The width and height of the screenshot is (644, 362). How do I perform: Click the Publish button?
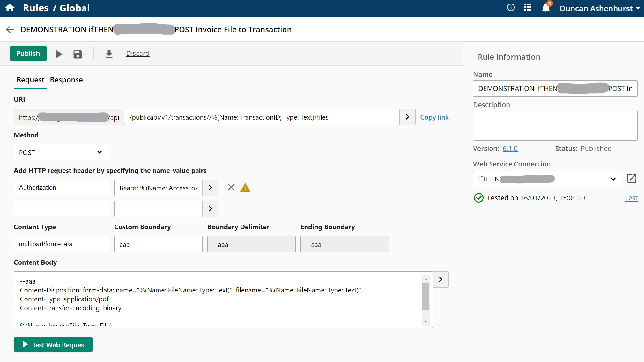28,54
